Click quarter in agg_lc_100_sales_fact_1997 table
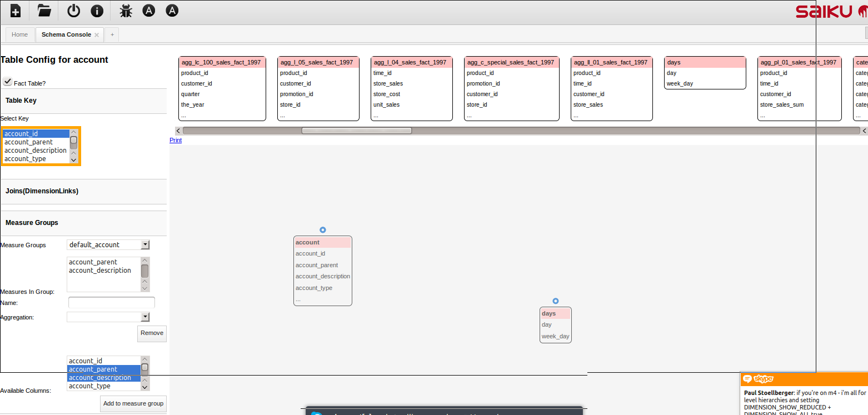The width and height of the screenshot is (868, 415). [x=191, y=94]
